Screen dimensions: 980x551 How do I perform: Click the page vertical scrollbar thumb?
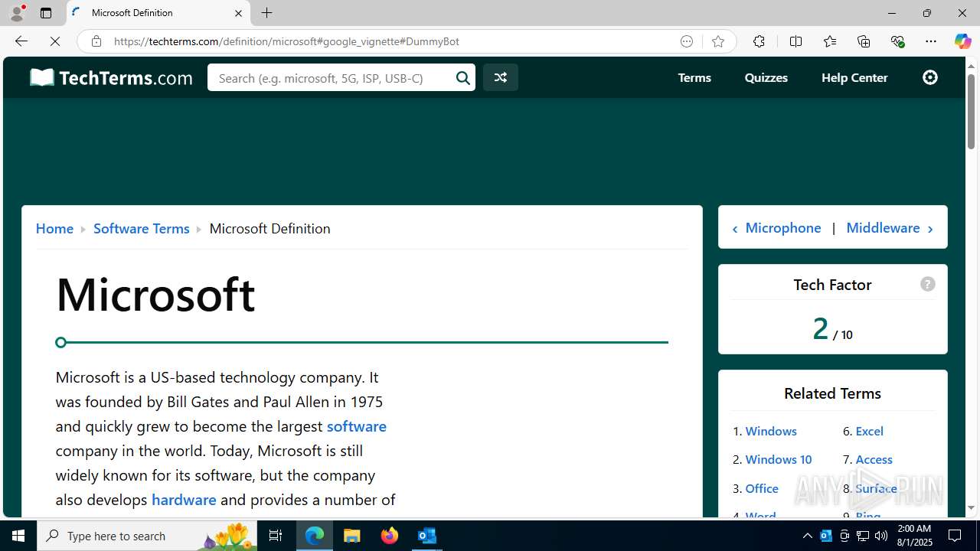tap(971, 112)
